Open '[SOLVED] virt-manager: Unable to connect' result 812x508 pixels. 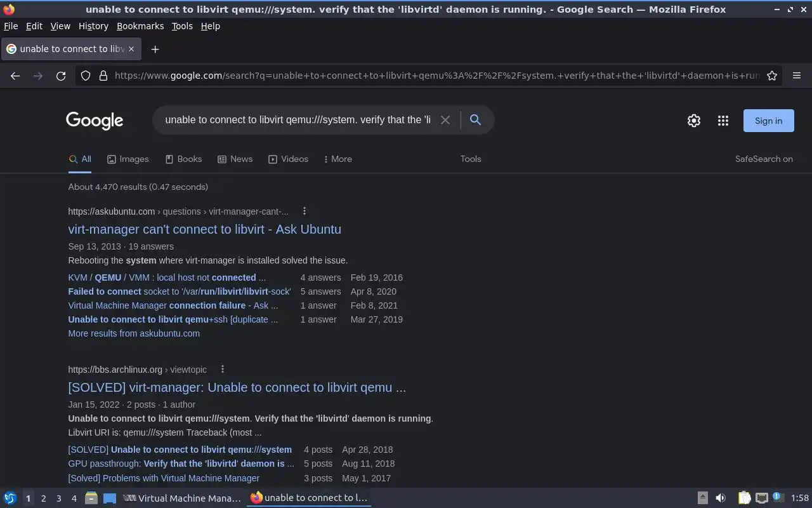click(237, 387)
